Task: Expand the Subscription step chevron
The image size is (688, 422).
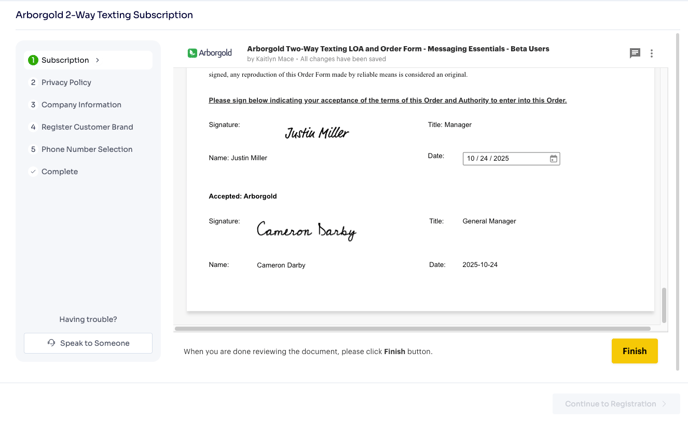Action: tap(98, 60)
